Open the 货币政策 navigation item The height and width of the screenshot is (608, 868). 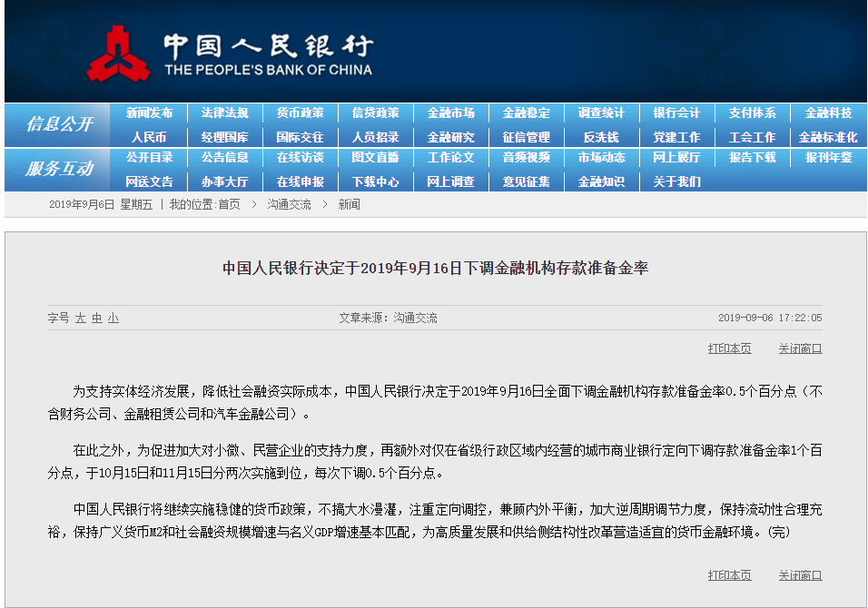coord(300,113)
